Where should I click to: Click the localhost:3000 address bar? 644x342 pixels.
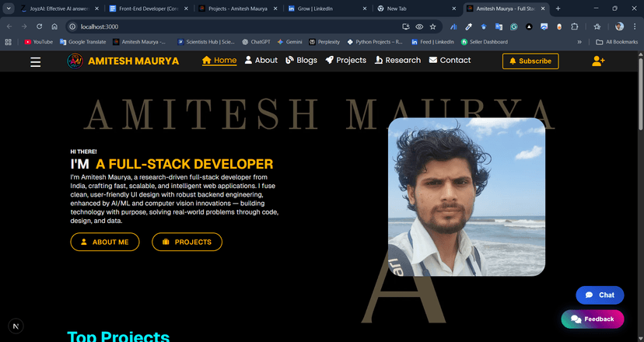pos(233,26)
